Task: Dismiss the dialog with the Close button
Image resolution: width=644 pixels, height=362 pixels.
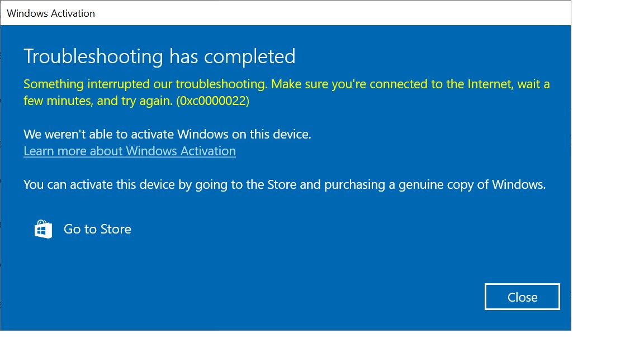Action: 522,297
